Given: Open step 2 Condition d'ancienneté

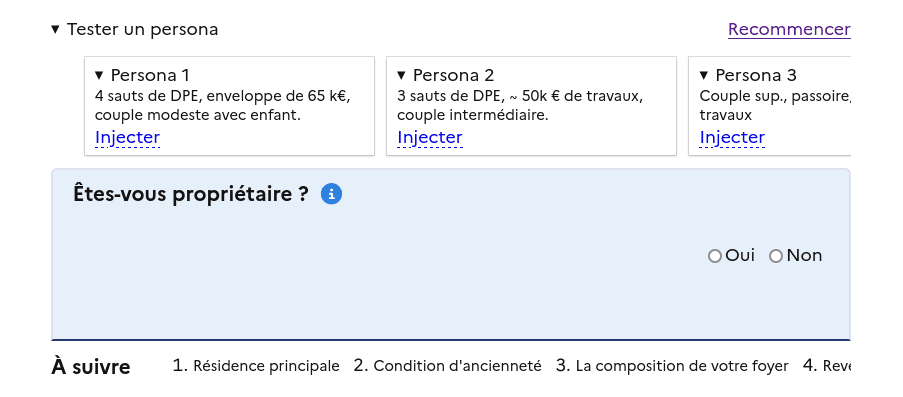Looking at the screenshot, I should (447, 365).
